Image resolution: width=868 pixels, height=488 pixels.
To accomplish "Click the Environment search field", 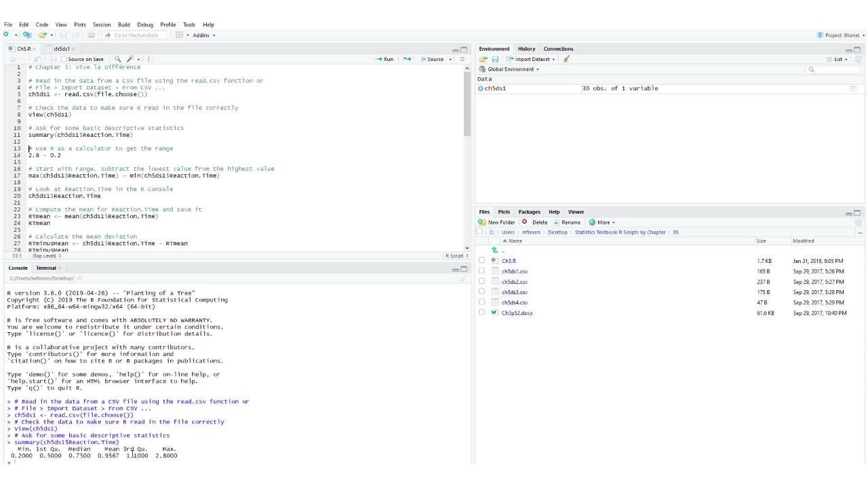I will pos(833,69).
